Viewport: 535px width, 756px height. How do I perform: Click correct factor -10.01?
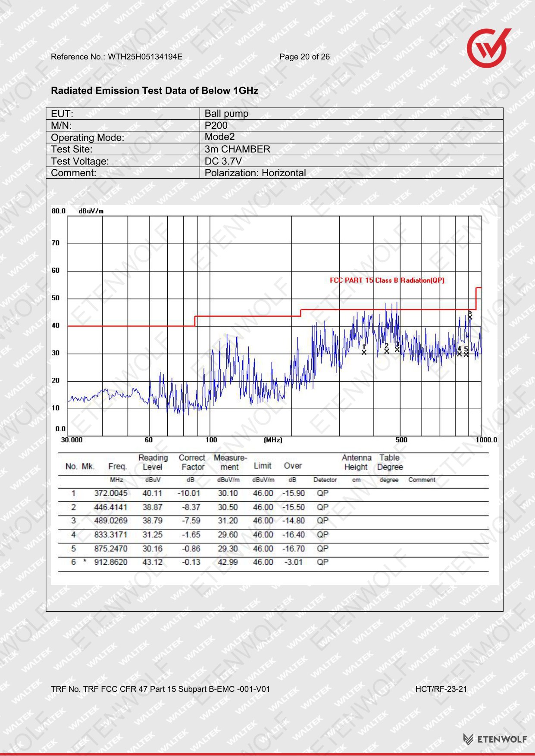click(x=189, y=493)
